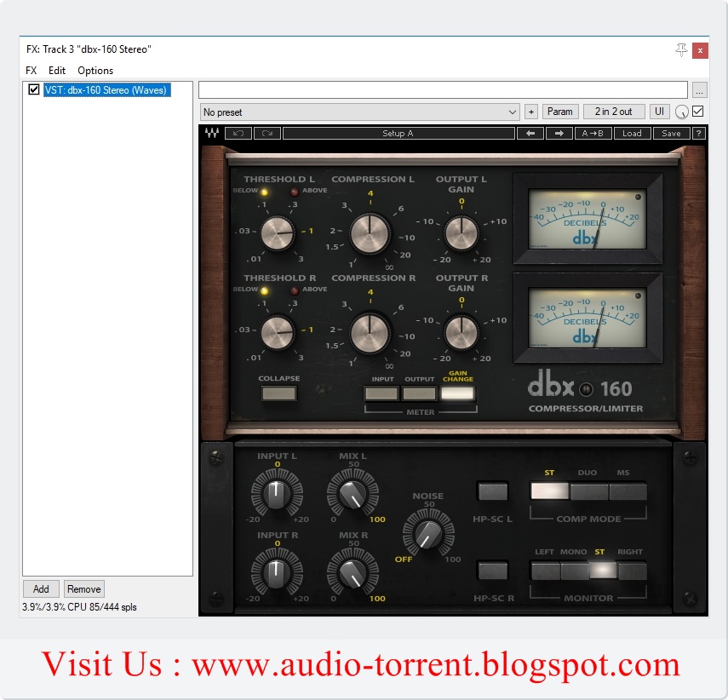Undo the last plugin change
This screenshot has height=700, width=728.
[x=238, y=134]
